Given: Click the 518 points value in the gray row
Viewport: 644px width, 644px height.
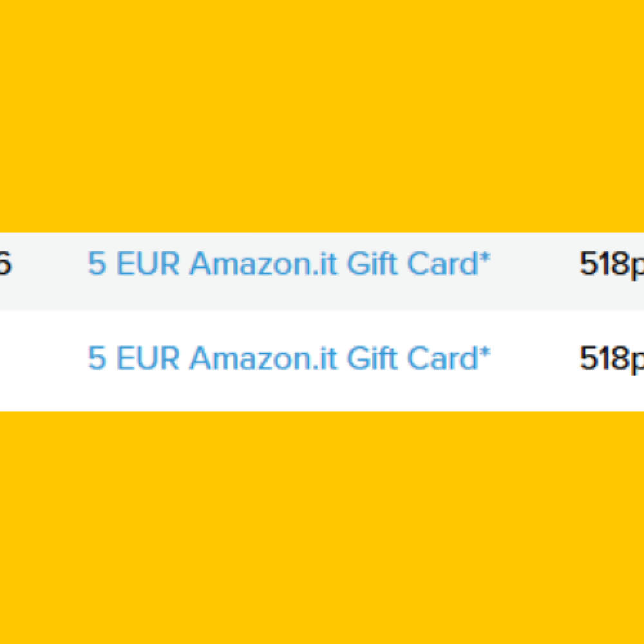Looking at the screenshot, I should [609, 264].
